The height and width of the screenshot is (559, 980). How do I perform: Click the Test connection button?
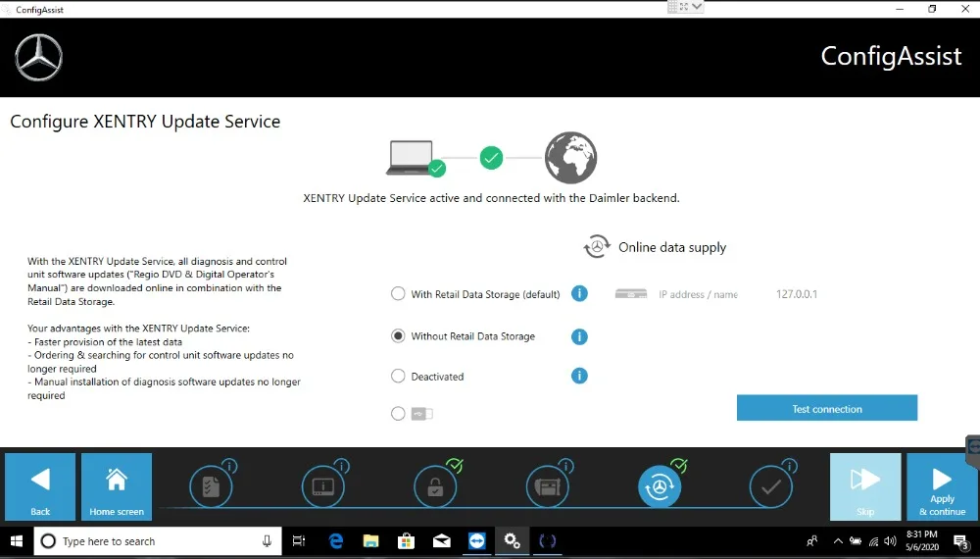(x=827, y=408)
